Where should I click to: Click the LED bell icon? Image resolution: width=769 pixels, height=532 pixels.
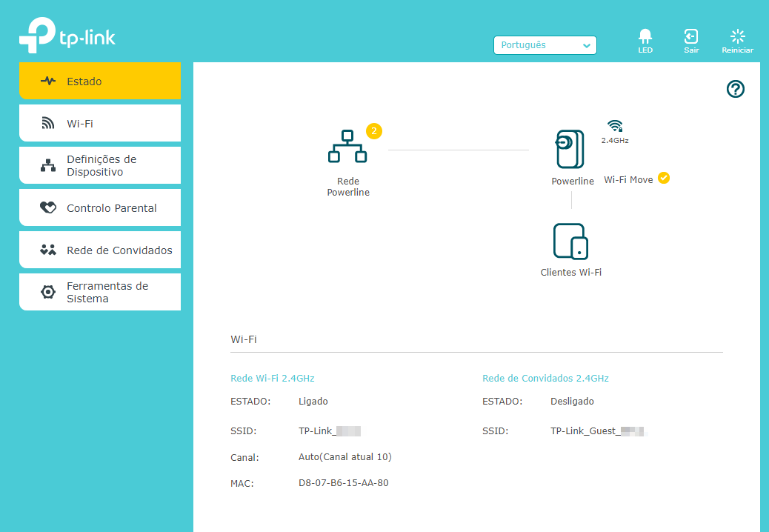(645, 37)
